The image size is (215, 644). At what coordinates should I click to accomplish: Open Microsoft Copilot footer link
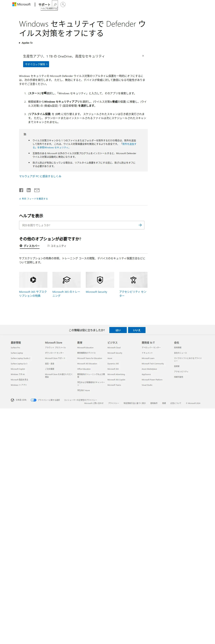pos(18,369)
